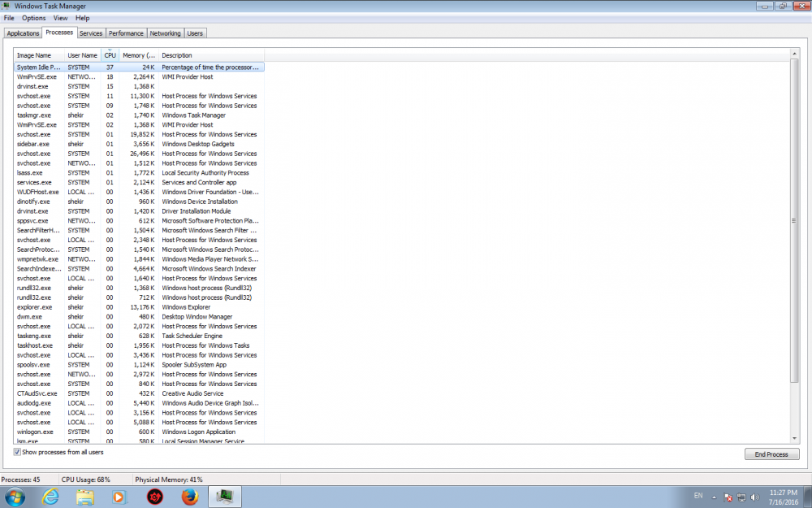This screenshot has height=508, width=812.
Task: Select the CTAudSvc.exe process
Action: pos(139,393)
